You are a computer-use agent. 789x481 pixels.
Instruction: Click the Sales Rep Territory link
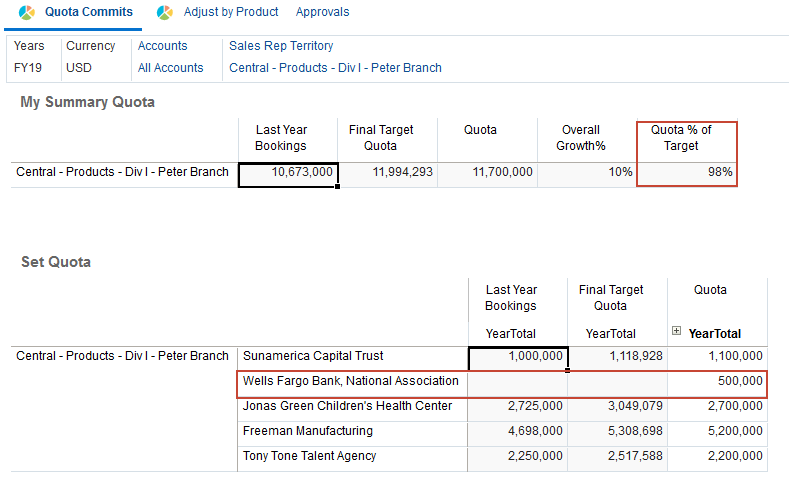point(281,46)
